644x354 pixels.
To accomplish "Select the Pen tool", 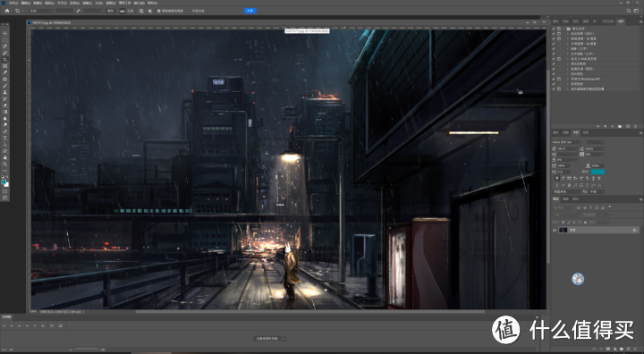I will [5, 131].
